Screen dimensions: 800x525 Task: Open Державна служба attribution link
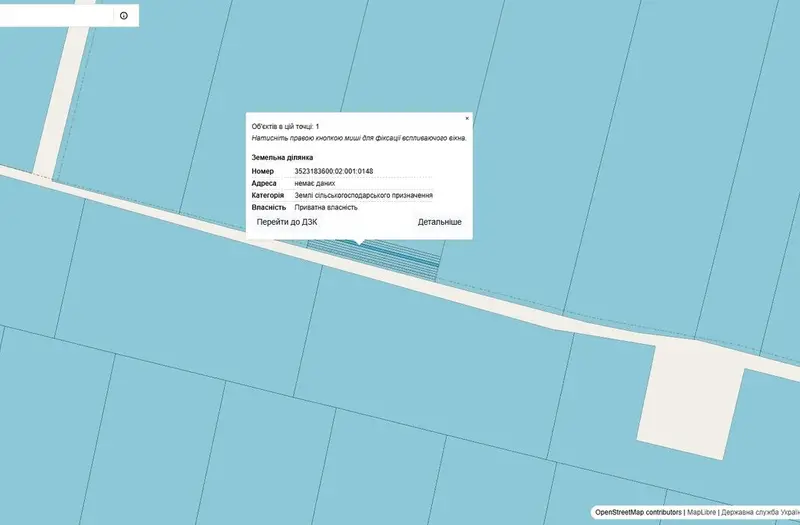pos(760,512)
